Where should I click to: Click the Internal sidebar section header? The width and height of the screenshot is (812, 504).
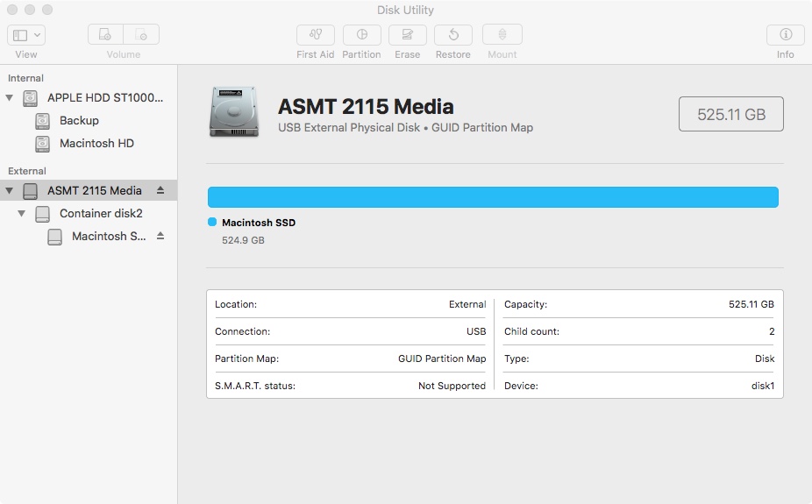tap(26, 78)
